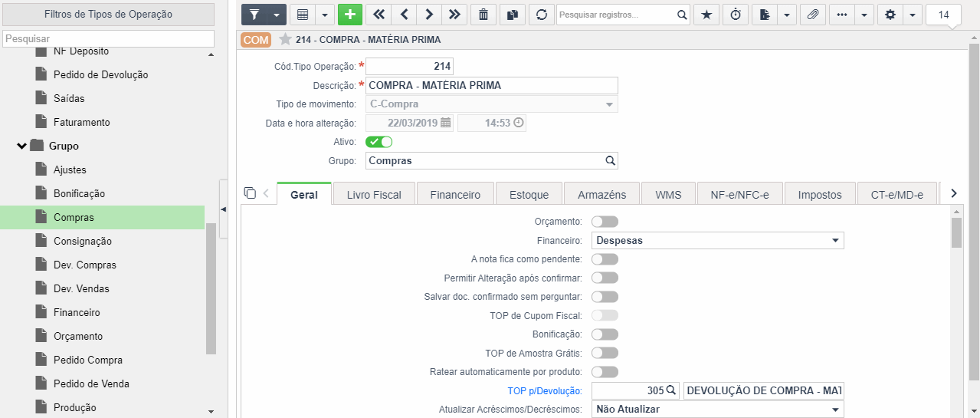This screenshot has height=418, width=980.
Task: Toggle the Bonificação switch
Action: coord(605,334)
